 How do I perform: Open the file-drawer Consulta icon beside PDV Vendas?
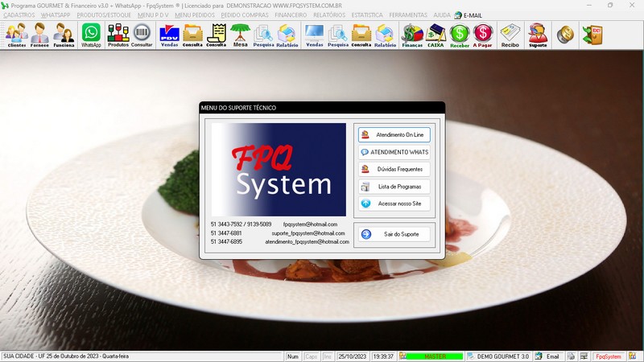tap(192, 35)
